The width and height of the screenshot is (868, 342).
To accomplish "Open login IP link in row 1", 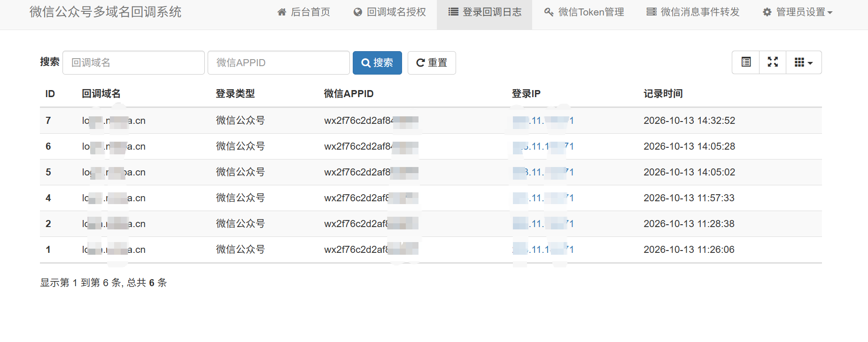I will coord(543,250).
